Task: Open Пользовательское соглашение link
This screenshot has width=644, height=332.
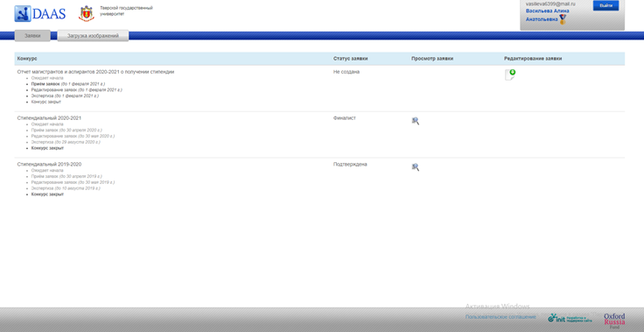Action: coord(500,317)
